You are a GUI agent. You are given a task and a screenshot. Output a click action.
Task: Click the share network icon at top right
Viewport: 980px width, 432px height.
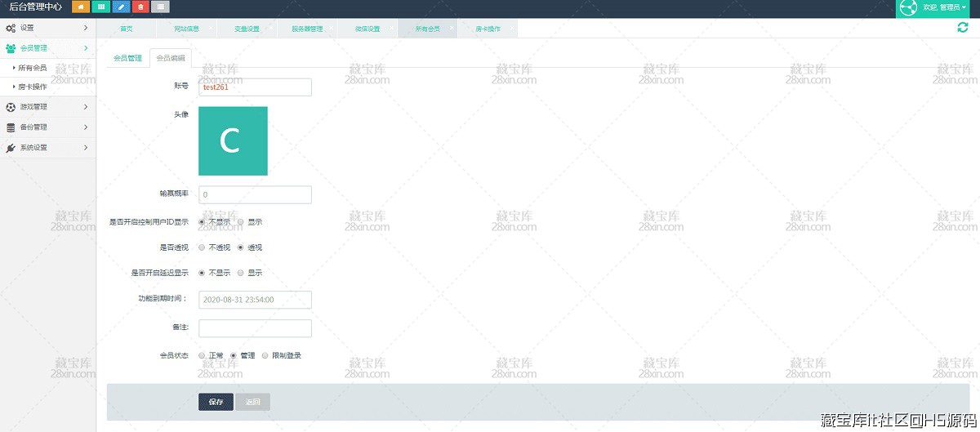point(906,7)
